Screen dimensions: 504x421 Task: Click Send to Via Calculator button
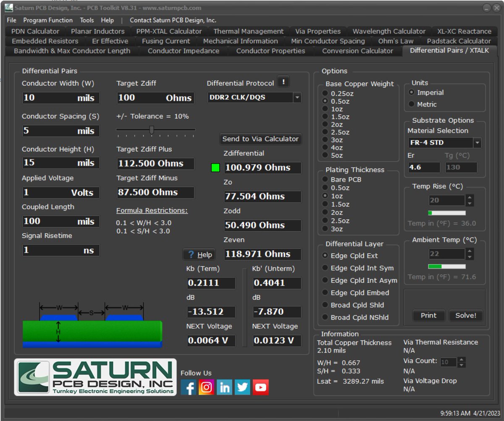coord(260,139)
